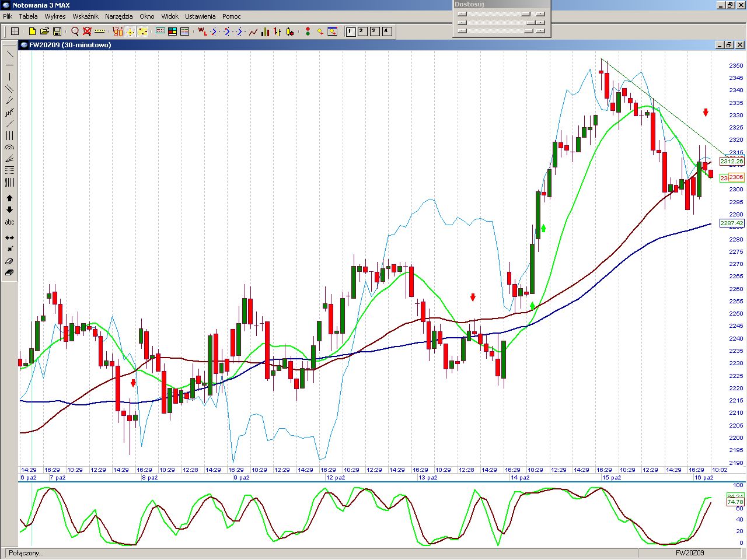Click the traffic light icon in toolbar

click(308, 32)
